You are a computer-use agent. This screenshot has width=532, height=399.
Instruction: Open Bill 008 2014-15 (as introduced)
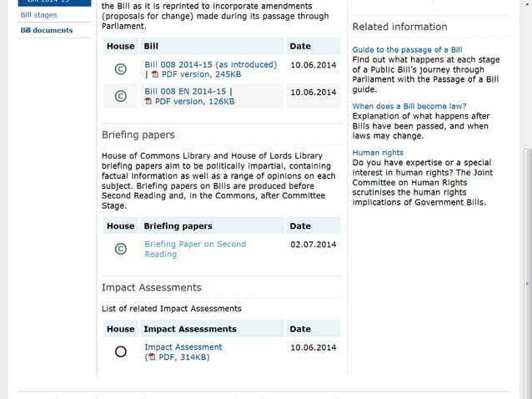coord(210,64)
